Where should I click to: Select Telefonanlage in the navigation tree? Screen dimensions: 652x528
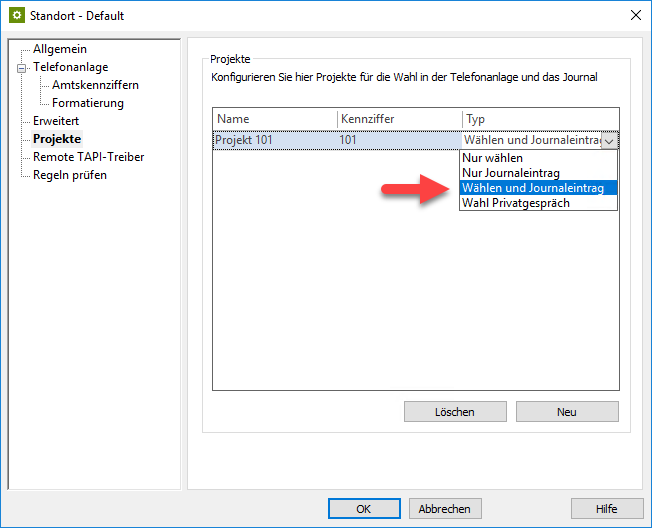[x=70, y=67]
